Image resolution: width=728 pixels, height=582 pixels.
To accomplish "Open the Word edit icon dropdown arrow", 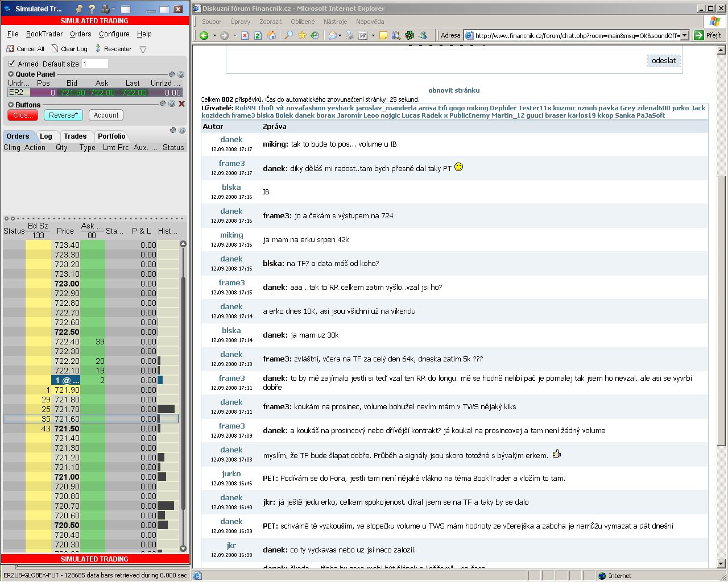I will 373,35.
